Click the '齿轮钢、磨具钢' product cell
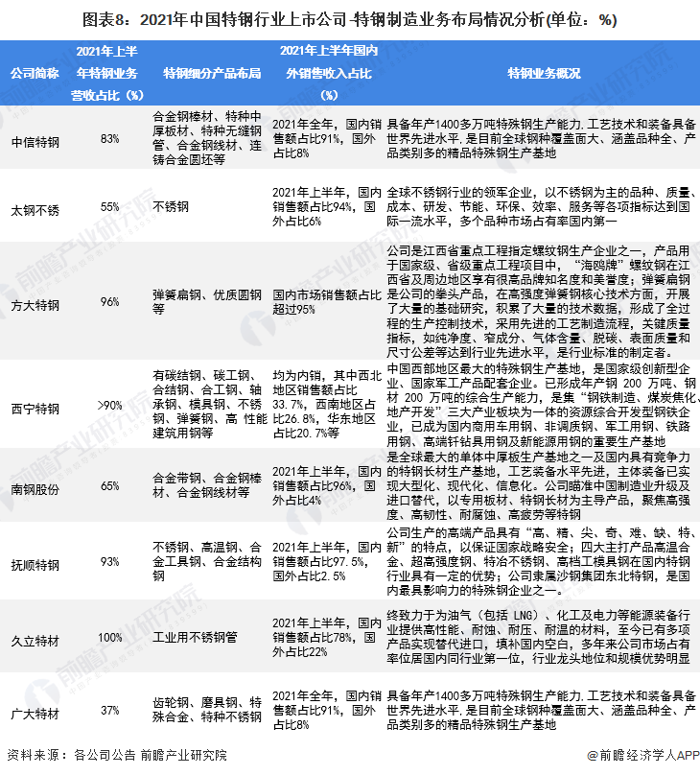Viewport: 700px width, 775px height. pyautogui.click(x=207, y=710)
